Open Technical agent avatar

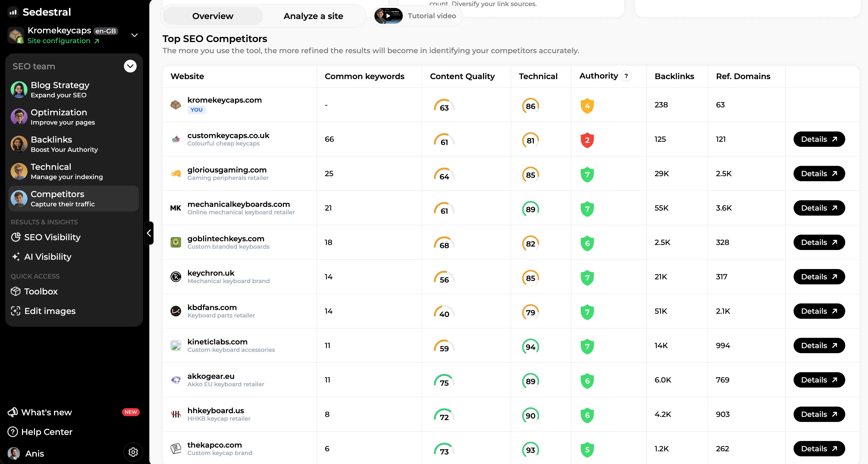click(19, 171)
